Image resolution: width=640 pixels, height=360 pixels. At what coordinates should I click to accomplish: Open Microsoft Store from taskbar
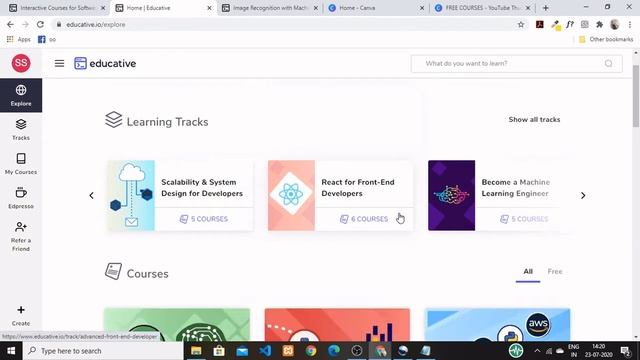click(219, 351)
